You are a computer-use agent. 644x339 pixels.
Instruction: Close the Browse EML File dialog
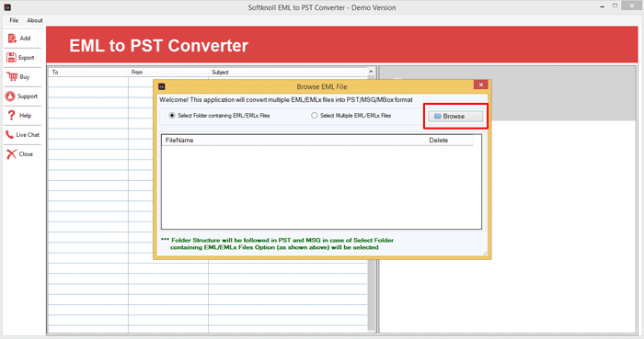coord(480,85)
